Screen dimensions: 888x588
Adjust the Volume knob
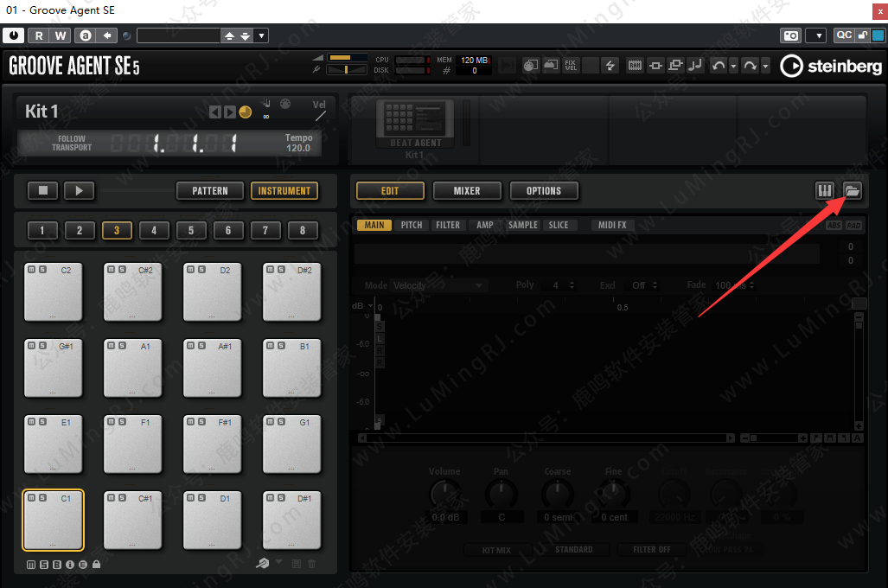tap(444, 495)
